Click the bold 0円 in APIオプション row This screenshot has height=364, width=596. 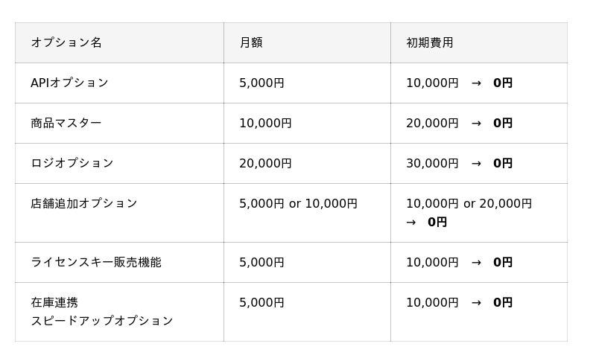pos(503,83)
